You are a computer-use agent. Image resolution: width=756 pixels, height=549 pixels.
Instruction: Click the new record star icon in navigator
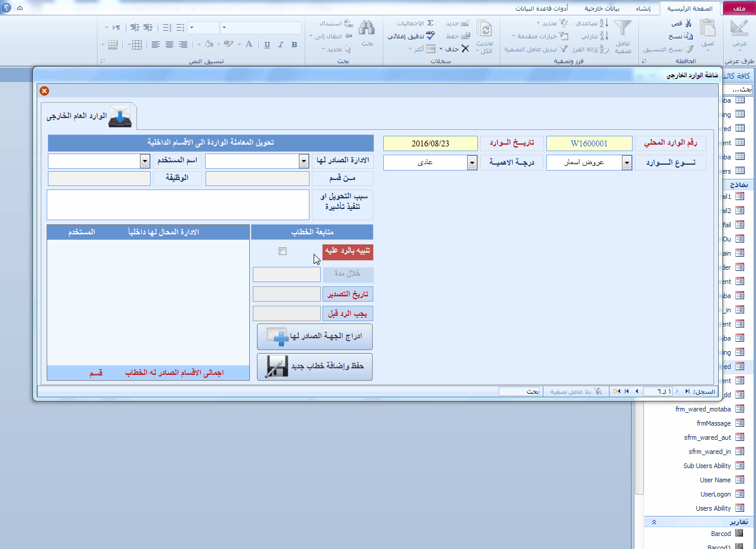coord(617,391)
